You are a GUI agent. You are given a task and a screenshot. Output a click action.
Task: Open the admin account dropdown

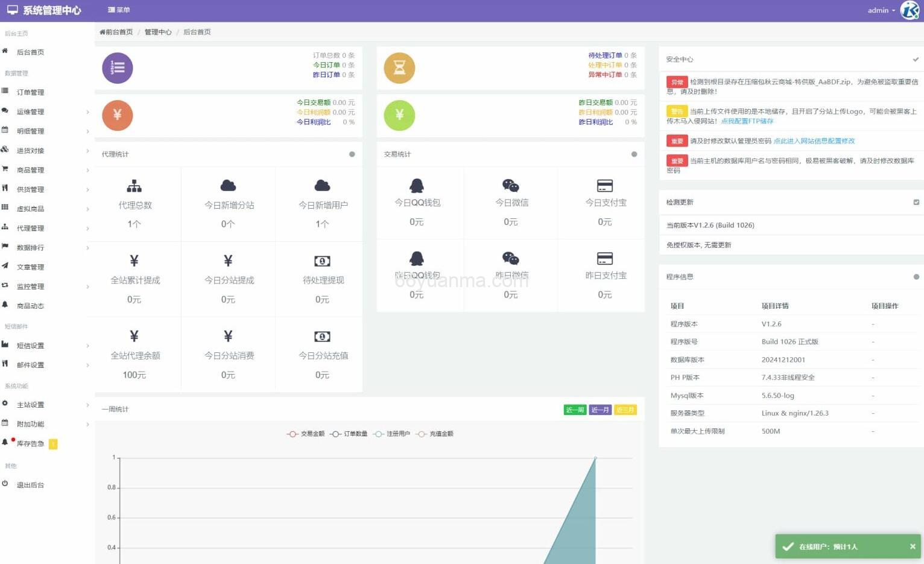(881, 10)
